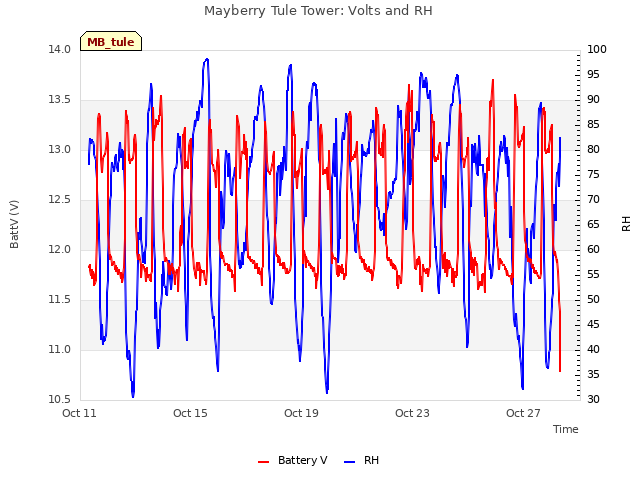Click the 11.0 voltage tick label
The image size is (640, 480).
click(59, 349)
